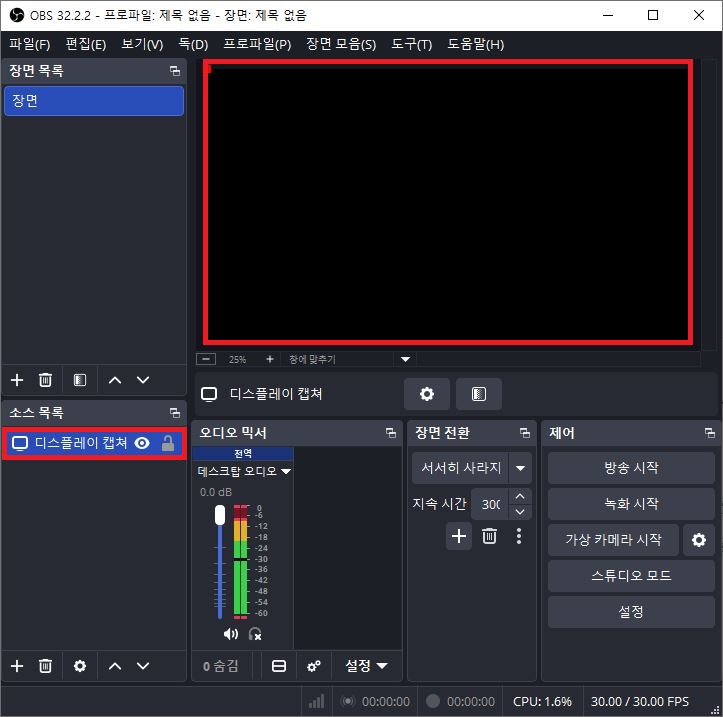
Task: Open 독(D) menu
Action: 193,44
